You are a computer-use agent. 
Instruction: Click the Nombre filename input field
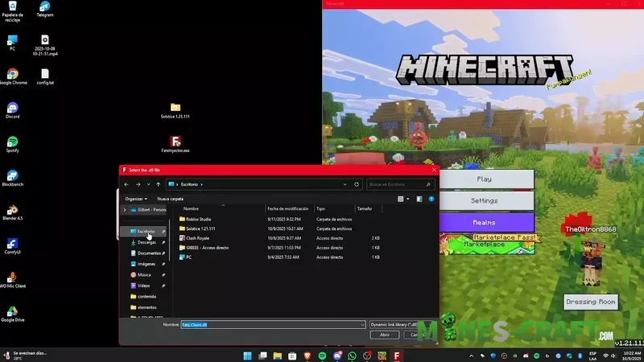click(272, 324)
